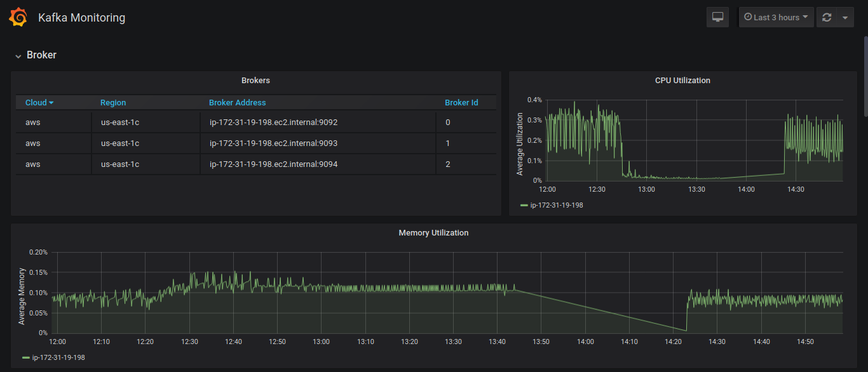Viewport: 868px width, 372px height.
Task: Click the 14:20 dip on the Memory graph
Action: [x=686, y=330]
